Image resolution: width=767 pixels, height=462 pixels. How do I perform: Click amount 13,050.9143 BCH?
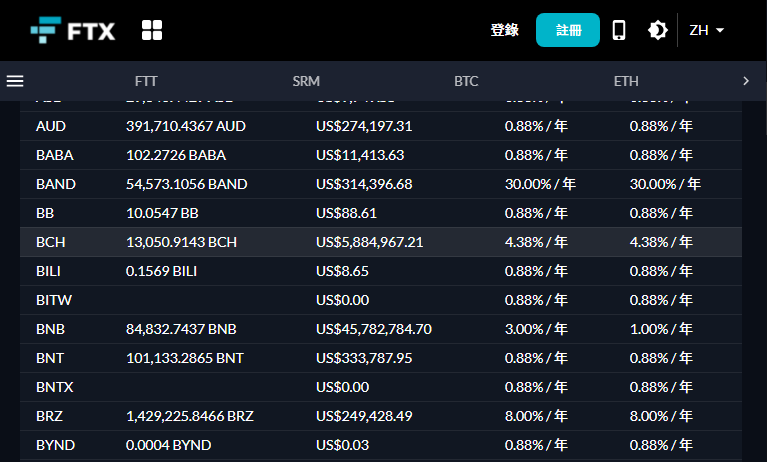181,242
